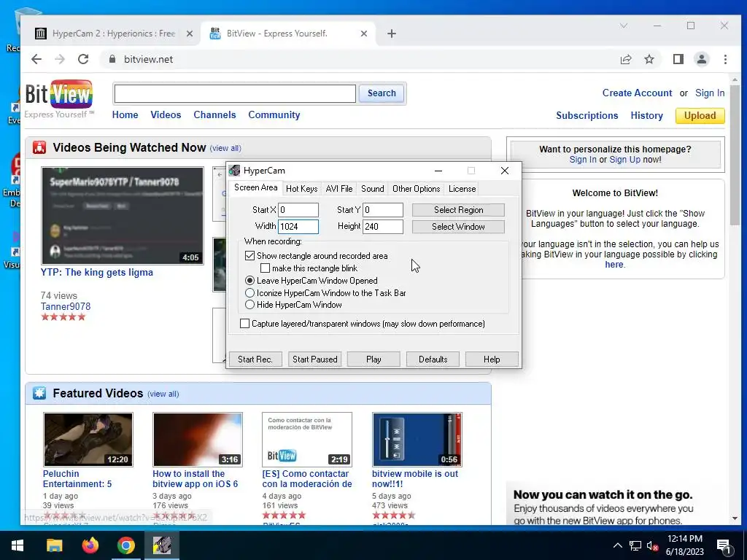Click the yellow Upload button
Viewport: 747px width, 560px height.
[x=700, y=116]
